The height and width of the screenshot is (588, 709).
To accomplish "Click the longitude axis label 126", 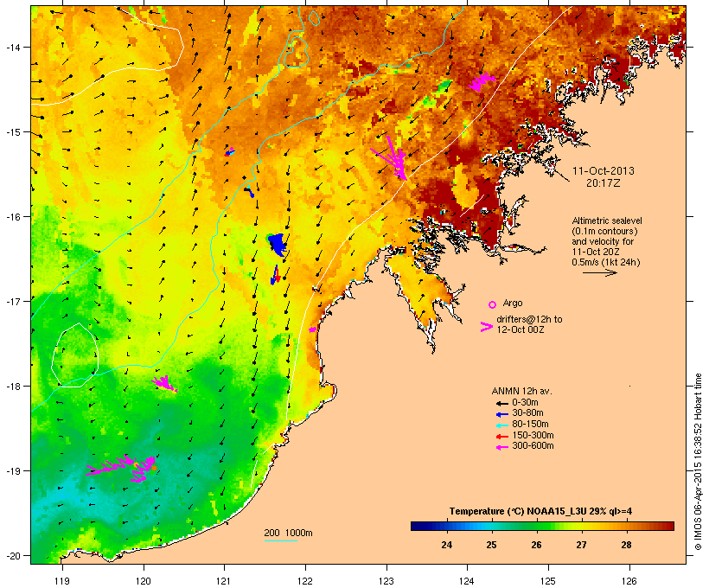I will tap(629, 581).
